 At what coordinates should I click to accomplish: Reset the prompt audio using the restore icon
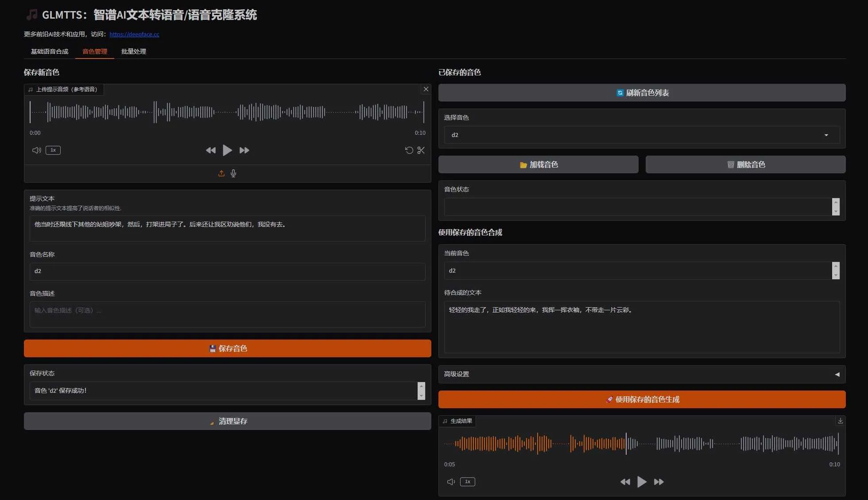[x=408, y=150]
